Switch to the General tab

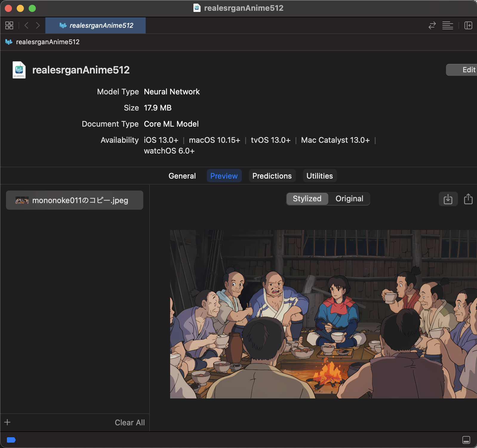[x=182, y=176]
